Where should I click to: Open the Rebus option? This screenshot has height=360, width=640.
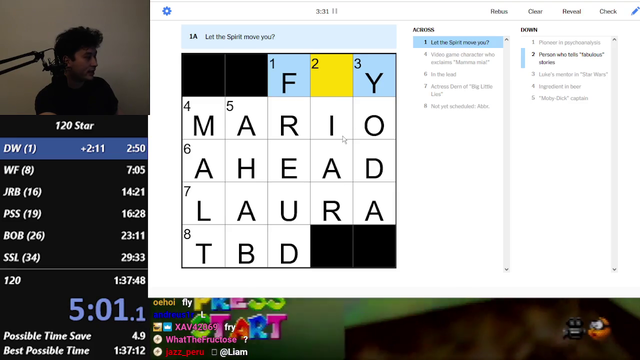click(499, 11)
